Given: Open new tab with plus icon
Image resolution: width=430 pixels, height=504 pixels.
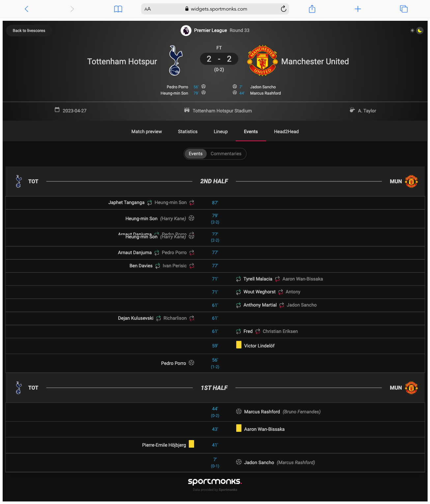Looking at the screenshot, I should [x=358, y=9].
